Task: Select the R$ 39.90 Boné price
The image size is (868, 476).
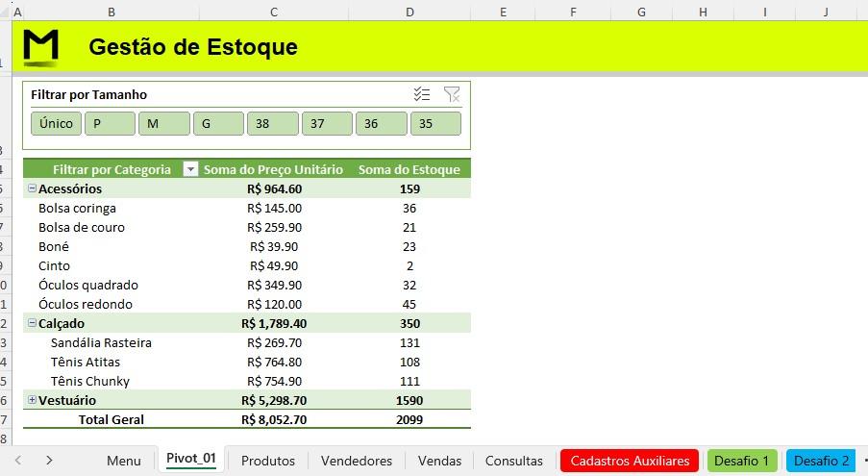Action: click(x=274, y=246)
